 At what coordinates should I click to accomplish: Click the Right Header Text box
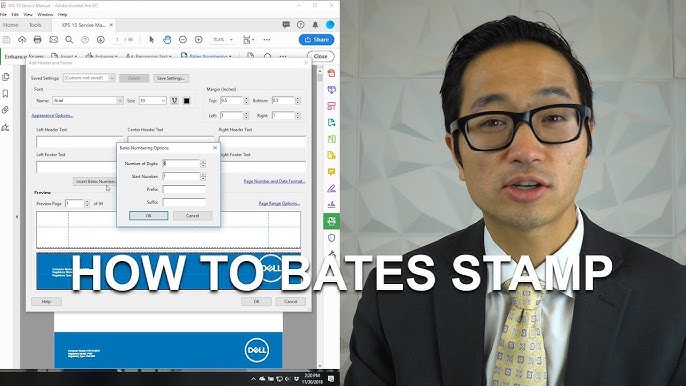click(262, 142)
